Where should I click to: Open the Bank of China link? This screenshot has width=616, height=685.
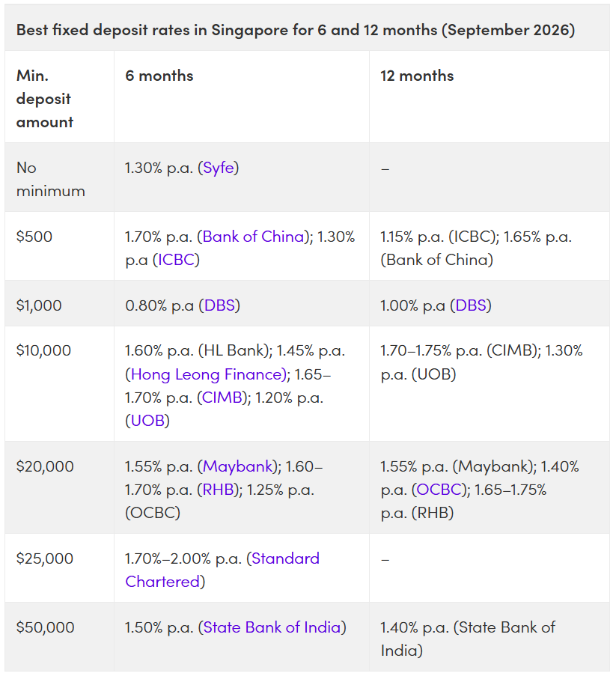click(253, 237)
